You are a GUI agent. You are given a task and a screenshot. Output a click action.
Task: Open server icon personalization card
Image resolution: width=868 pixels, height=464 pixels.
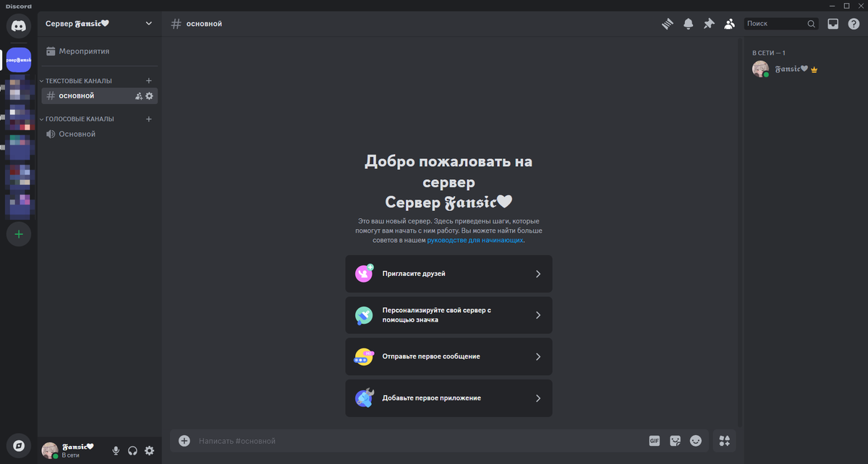(x=448, y=315)
